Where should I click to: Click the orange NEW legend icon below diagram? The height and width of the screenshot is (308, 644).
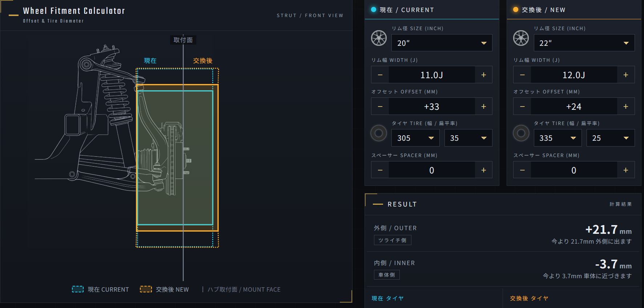[146, 289]
